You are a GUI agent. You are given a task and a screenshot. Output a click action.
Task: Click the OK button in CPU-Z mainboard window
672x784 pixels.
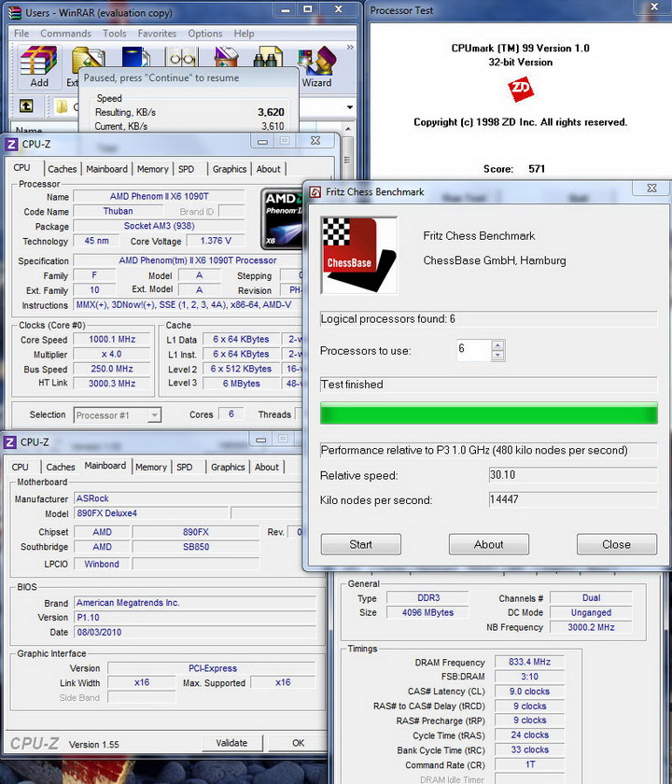tap(298, 743)
